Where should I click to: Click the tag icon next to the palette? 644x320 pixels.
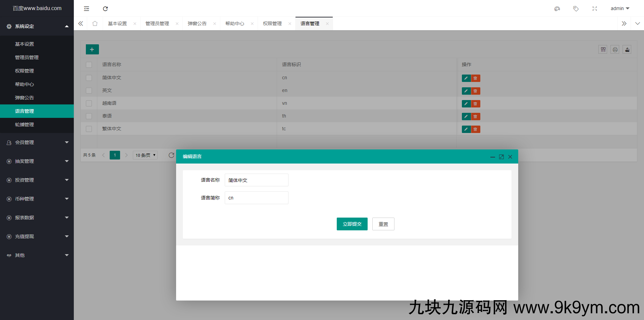tap(576, 9)
